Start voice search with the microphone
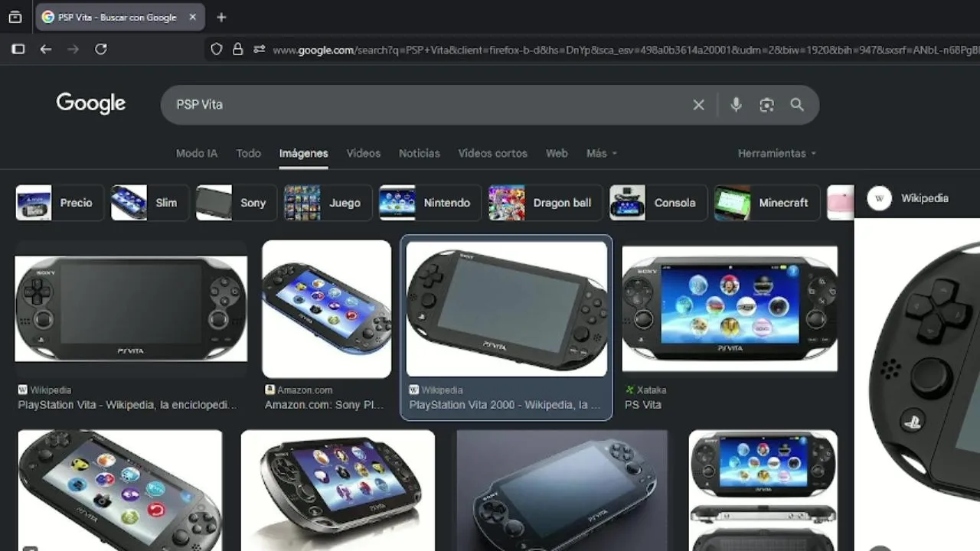980x551 pixels. pos(736,105)
